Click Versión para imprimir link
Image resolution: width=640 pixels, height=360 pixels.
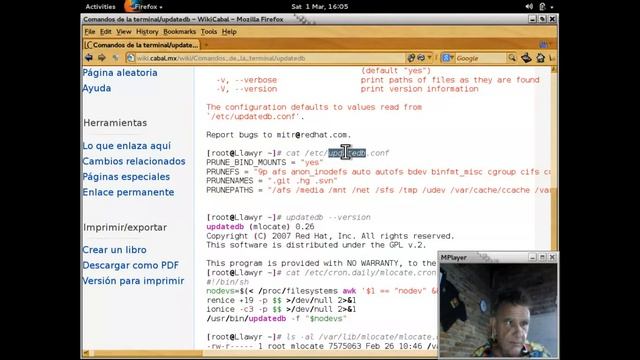click(133, 281)
